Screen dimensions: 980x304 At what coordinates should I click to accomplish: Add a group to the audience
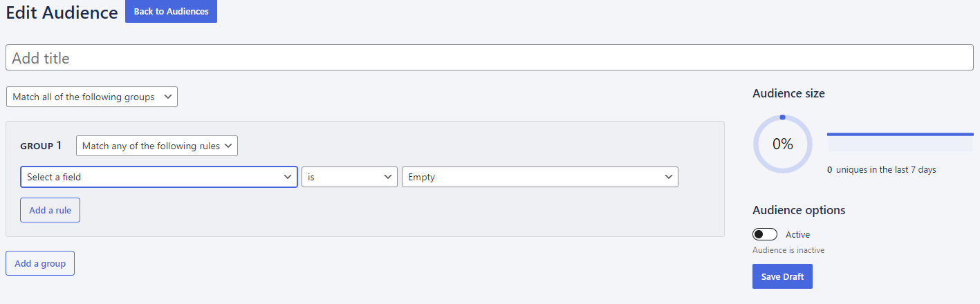pyautogui.click(x=40, y=263)
